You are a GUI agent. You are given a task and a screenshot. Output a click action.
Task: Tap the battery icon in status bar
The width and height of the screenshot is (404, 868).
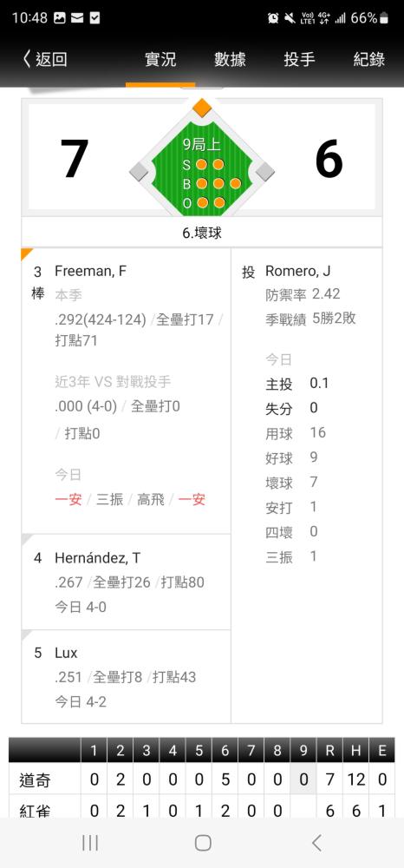click(x=384, y=18)
